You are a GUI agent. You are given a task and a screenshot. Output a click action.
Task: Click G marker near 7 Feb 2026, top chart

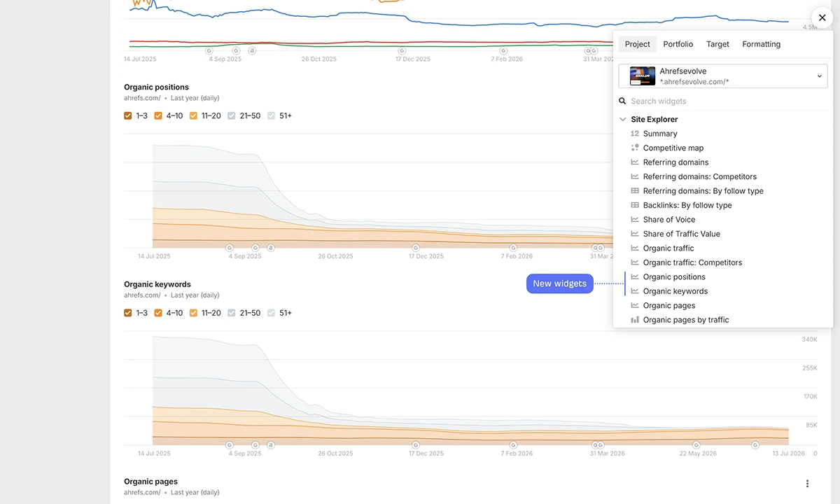tap(503, 50)
